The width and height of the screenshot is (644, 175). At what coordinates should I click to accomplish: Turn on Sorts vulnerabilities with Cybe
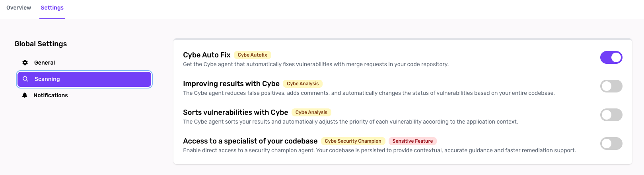pyautogui.click(x=611, y=115)
